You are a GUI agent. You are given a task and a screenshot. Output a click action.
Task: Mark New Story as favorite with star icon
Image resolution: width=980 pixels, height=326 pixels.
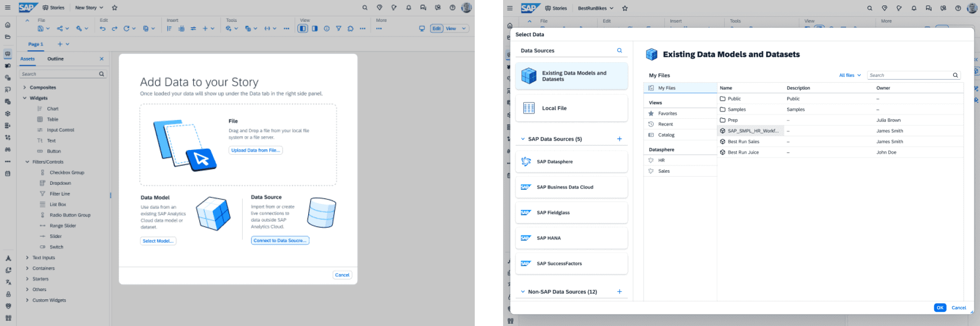click(x=114, y=8)
